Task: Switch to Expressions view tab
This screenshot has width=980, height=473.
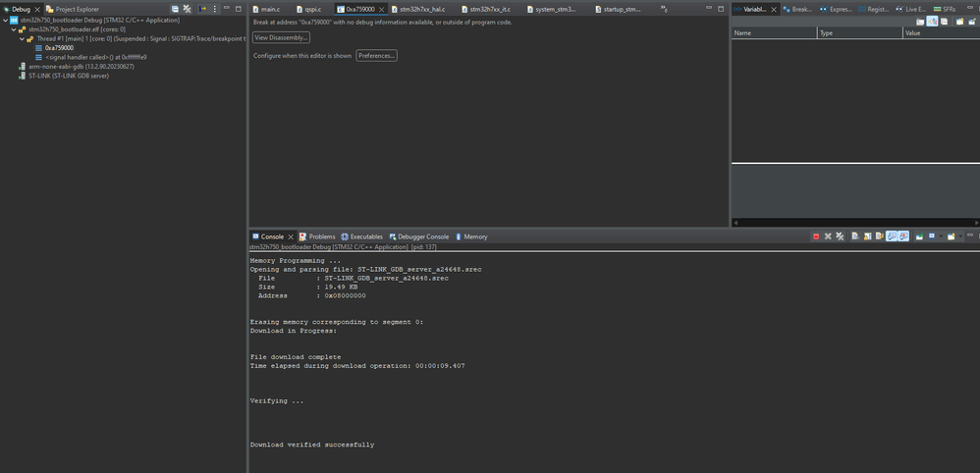Action: tap(837, 10)
